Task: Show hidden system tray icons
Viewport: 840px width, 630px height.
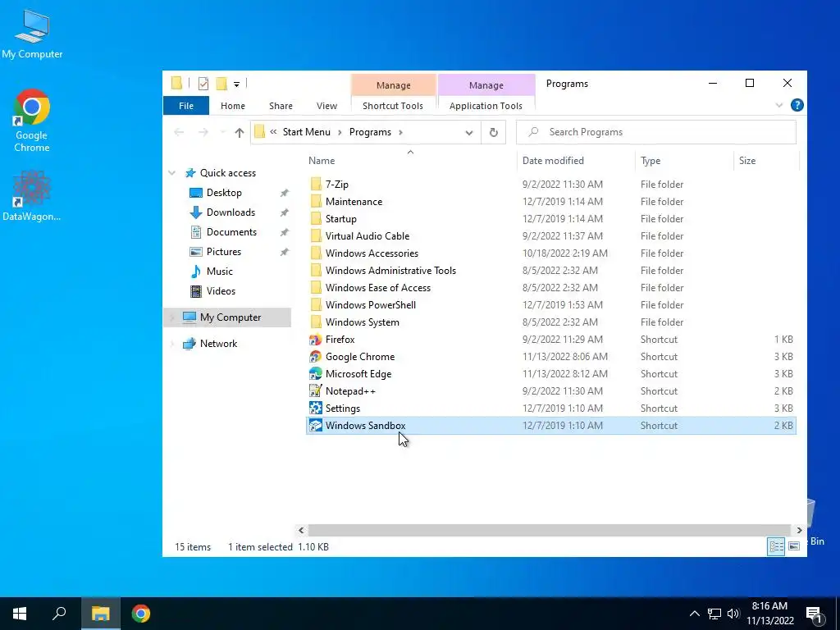Action: tap(694, 614)
